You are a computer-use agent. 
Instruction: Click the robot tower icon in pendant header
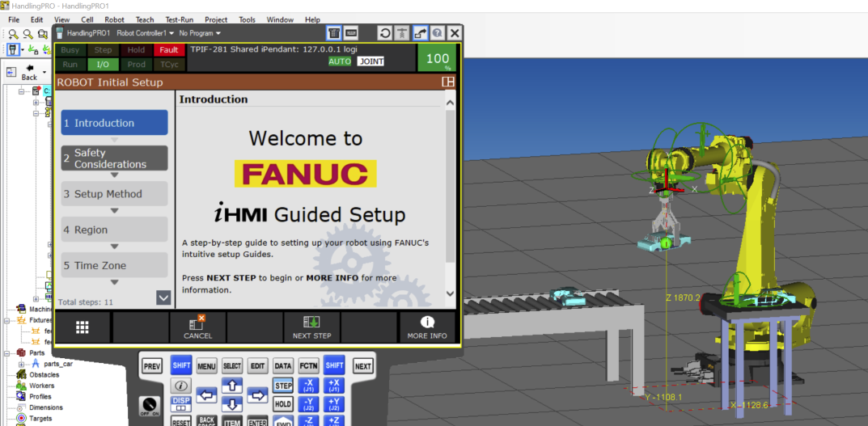point(402,33)
